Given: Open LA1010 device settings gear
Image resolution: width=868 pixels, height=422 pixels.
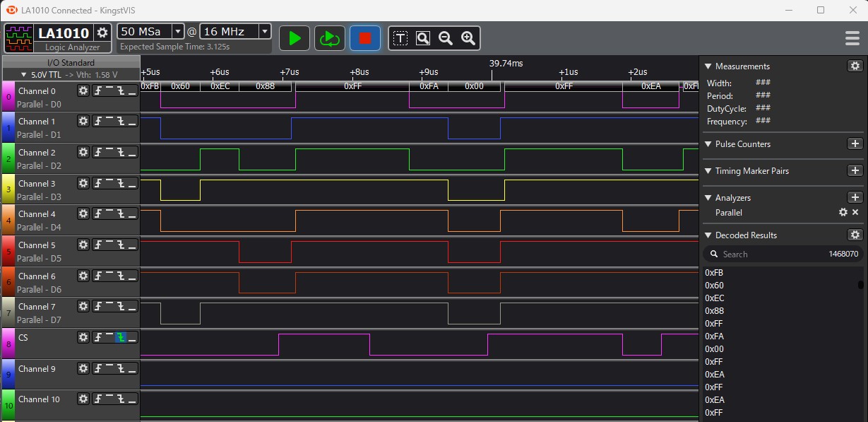Looking at the screenshot, I should tap(102, 33).
